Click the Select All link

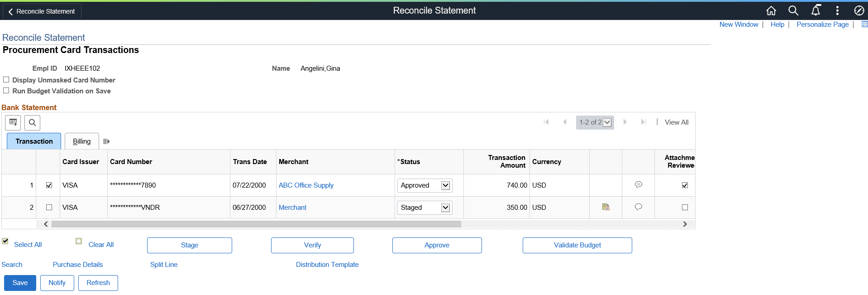click(x=28, y=245)
